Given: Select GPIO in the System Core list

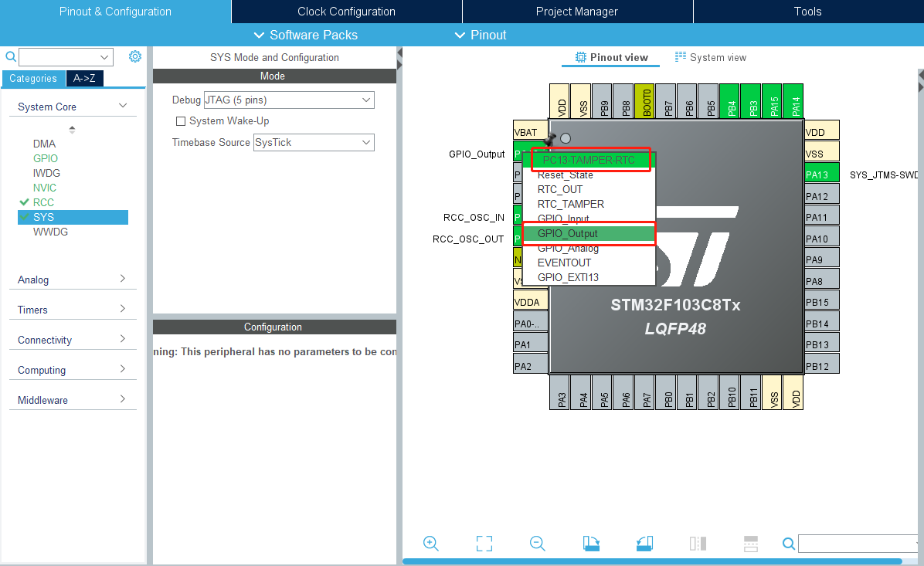Looking at the screenshot, I should [x=46, y=158].
